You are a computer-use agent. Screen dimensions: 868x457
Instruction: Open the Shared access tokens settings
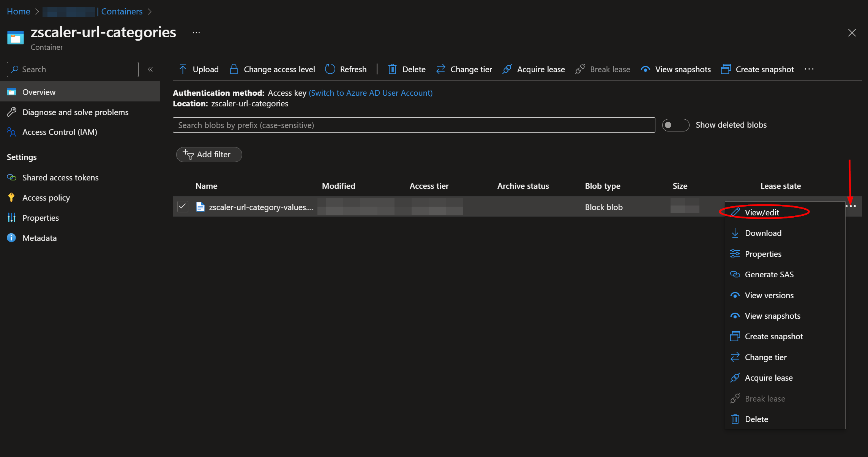pos(60,177)
